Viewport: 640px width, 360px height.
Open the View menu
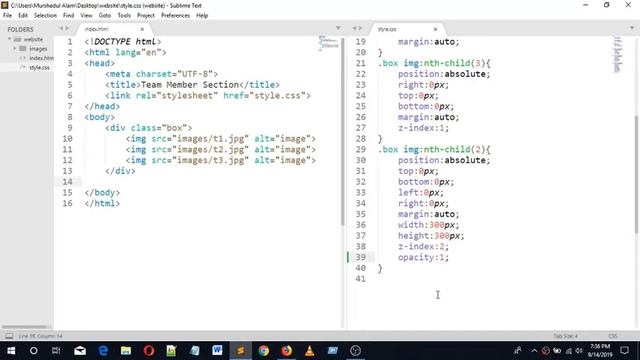(x=86, y=15)
